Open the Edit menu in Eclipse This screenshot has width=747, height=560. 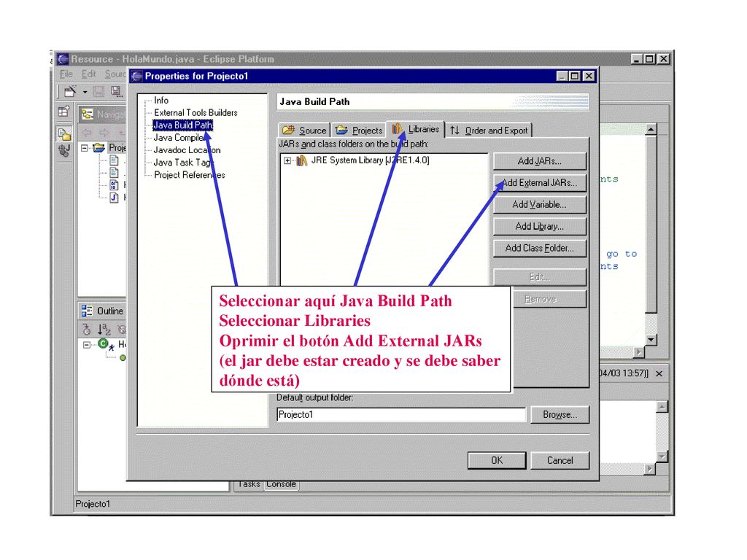click(x=88, y=74)
